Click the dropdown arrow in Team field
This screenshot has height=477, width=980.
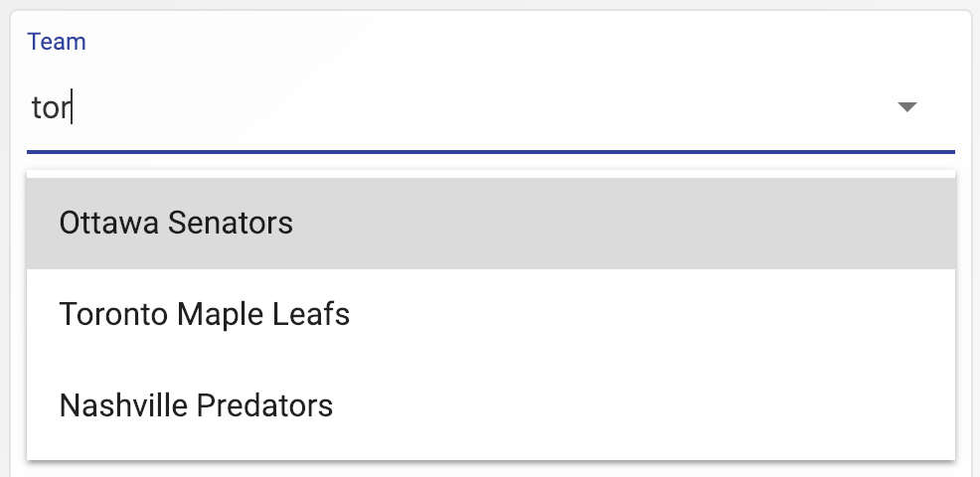tap(906, 107)
